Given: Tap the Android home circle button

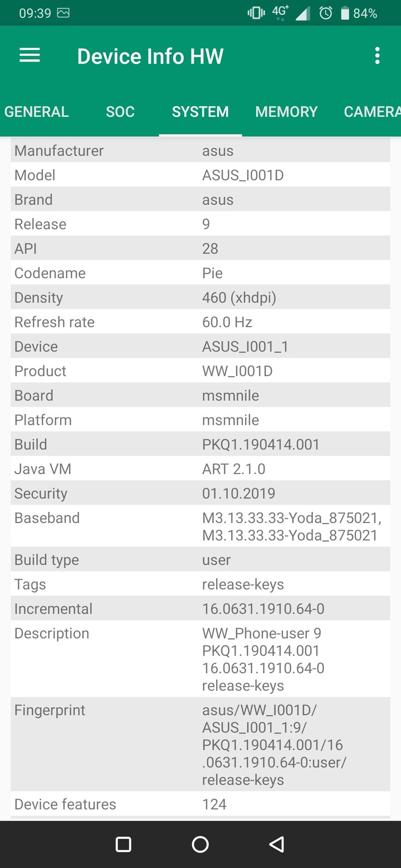Looking at the screenshot, I should [200, 844].
